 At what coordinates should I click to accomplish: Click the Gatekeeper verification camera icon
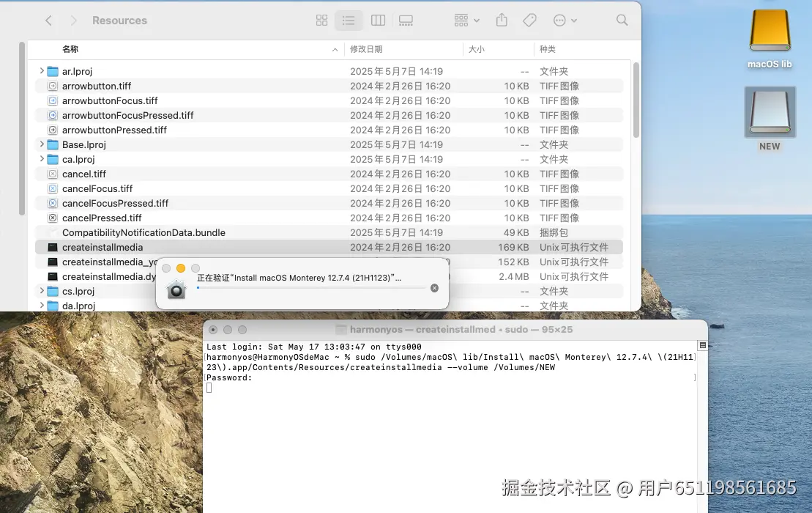click(176, 289)
